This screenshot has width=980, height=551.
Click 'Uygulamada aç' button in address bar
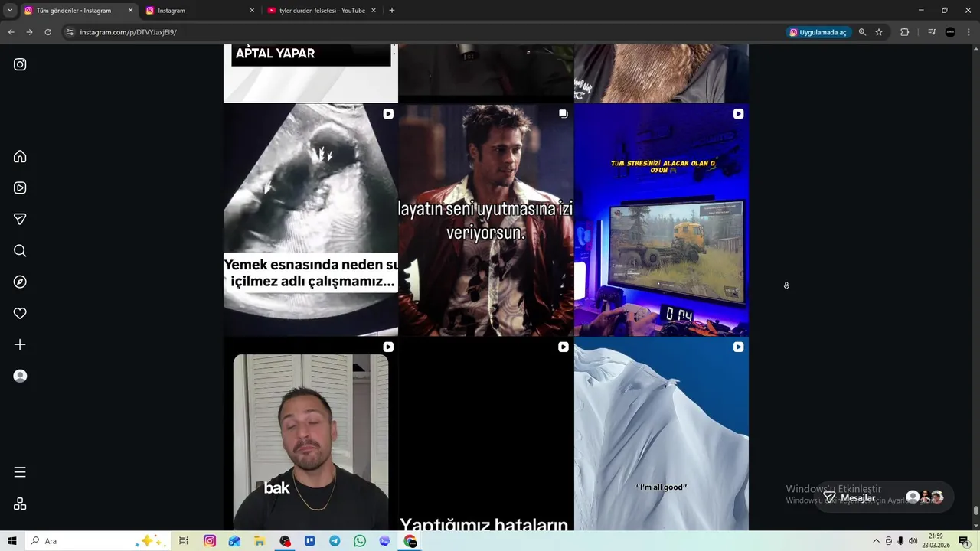click(x=818, y=32)
